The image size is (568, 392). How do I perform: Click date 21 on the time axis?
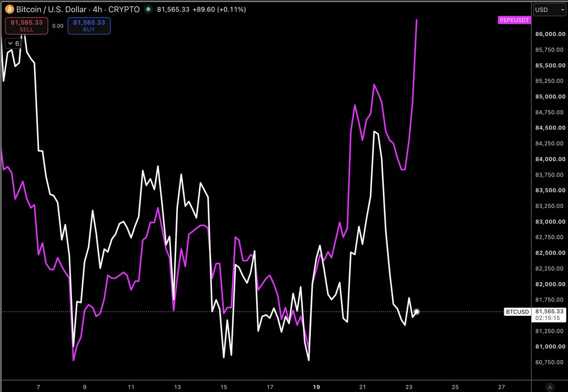tap(363, 386)
